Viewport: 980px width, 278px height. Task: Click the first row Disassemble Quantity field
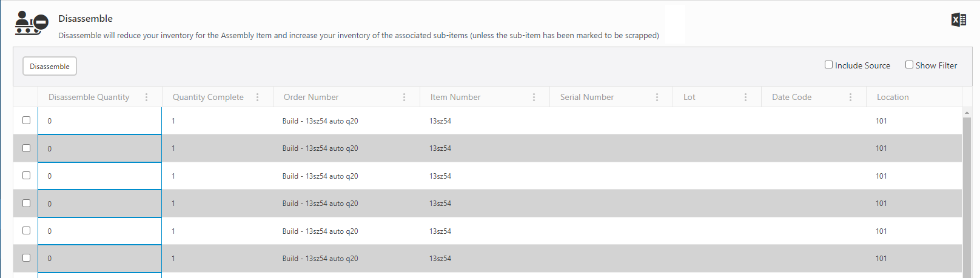click(99, 121)
